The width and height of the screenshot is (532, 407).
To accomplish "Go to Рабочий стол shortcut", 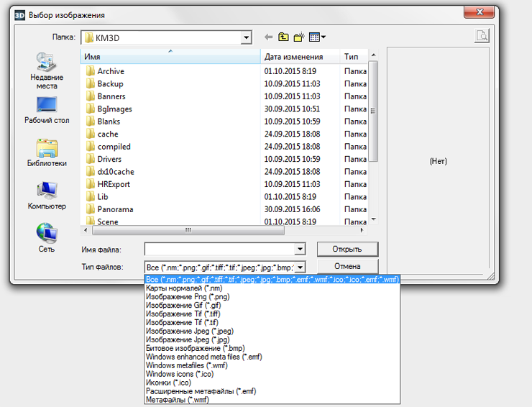I will tap(47, 110).
